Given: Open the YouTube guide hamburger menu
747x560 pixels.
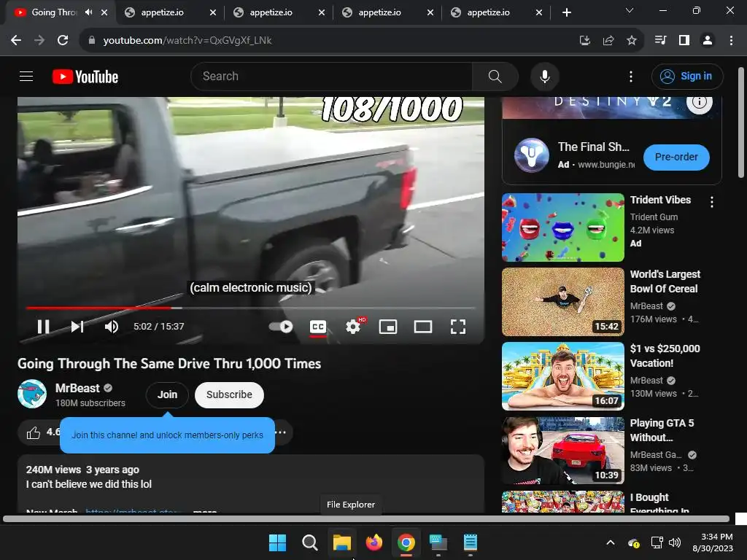Looking at the screenshot, I should (x=26, y=76).
